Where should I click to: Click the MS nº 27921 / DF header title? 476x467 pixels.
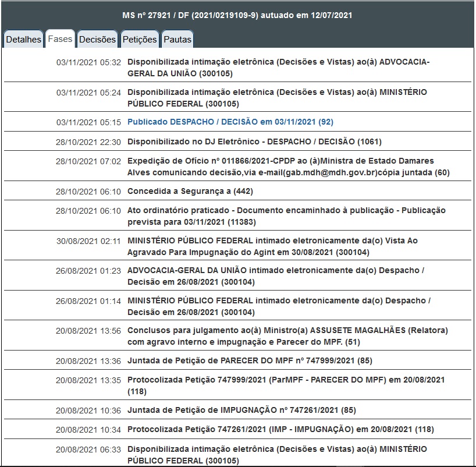(237, 15)
